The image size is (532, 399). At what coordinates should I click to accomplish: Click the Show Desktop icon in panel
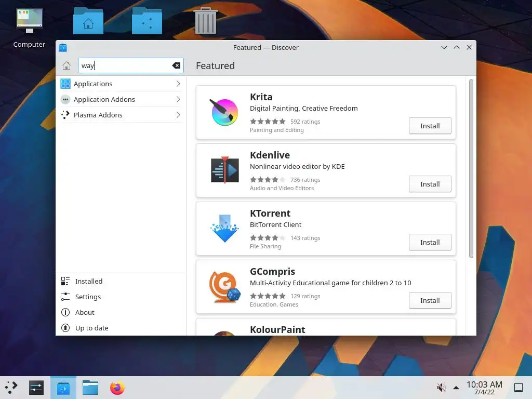pos(518,388)
